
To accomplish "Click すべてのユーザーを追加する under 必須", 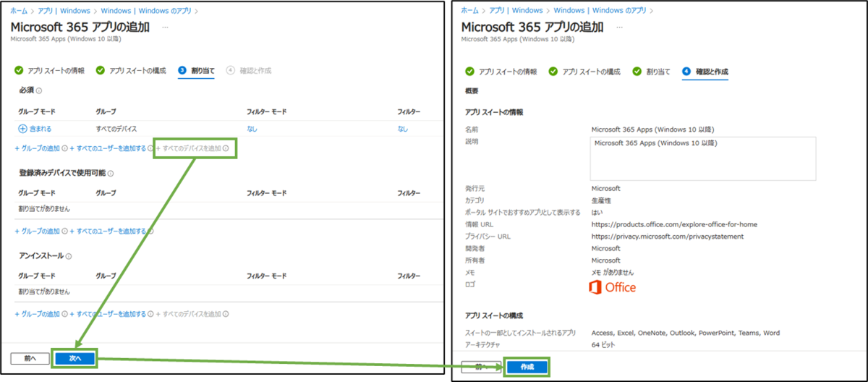I will (x=108, y=148).
